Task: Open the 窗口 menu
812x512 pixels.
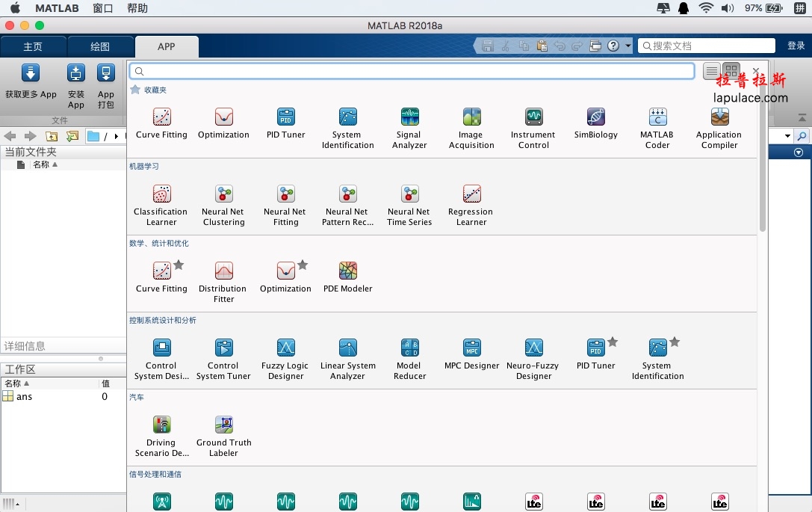Action: click(102, 8)
